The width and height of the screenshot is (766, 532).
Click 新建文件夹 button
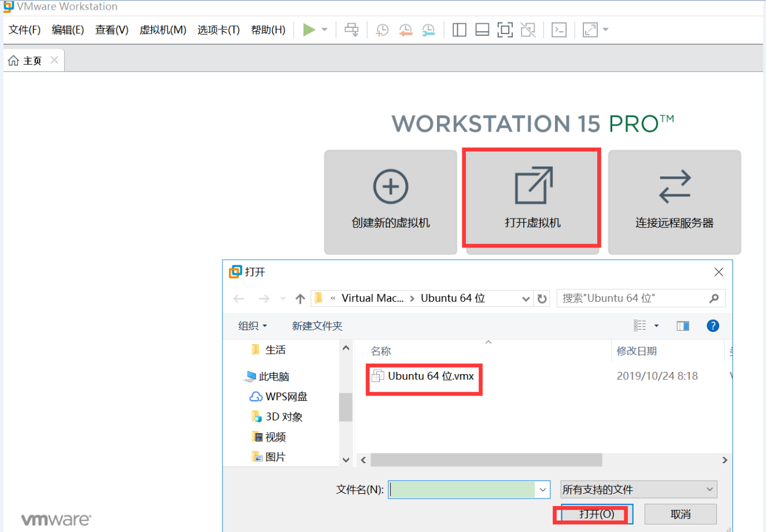317,326
